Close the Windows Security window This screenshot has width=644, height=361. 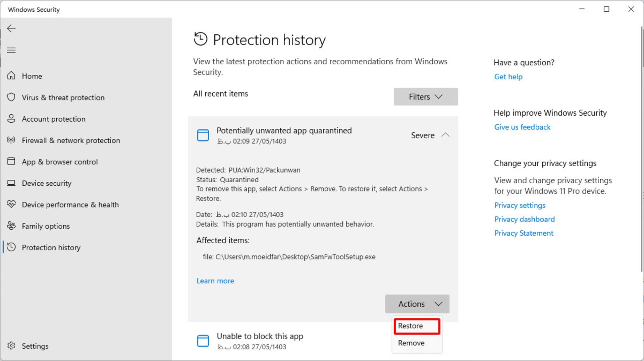tap(631, 9)
